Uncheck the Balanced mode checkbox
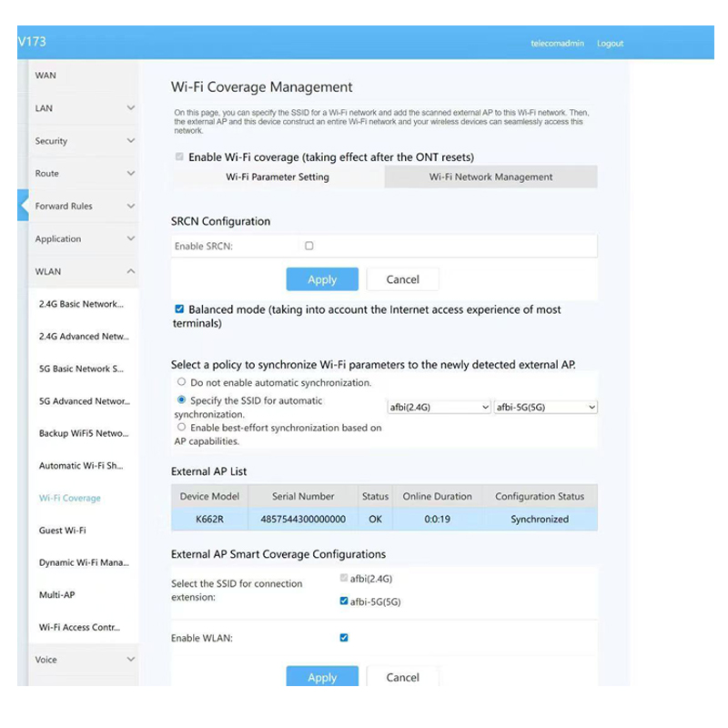 179,309
